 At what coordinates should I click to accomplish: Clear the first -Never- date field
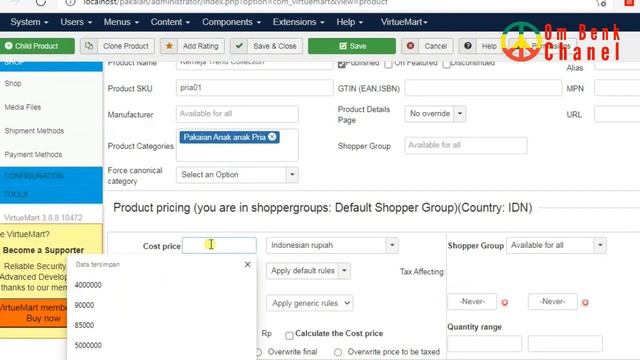pos(504,302)
